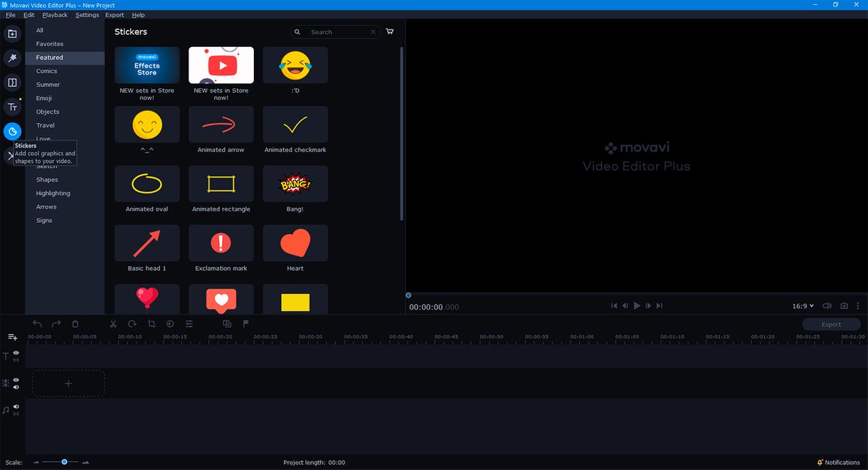This screenshot has width=868, height=470.
Task: Click the Crop tool icon
Action: click(x=151, y=323)
